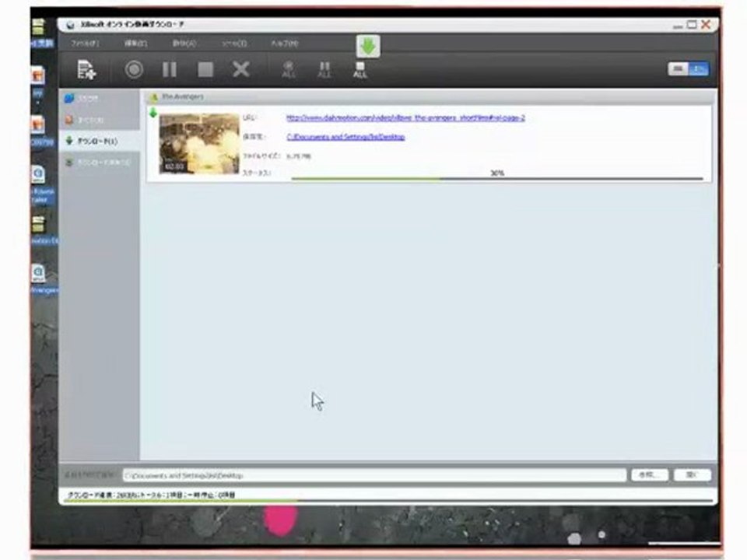Close the downloader window with red X
Image resolution: width=747 pixels, height=560 pixels.
click(706, 24)
